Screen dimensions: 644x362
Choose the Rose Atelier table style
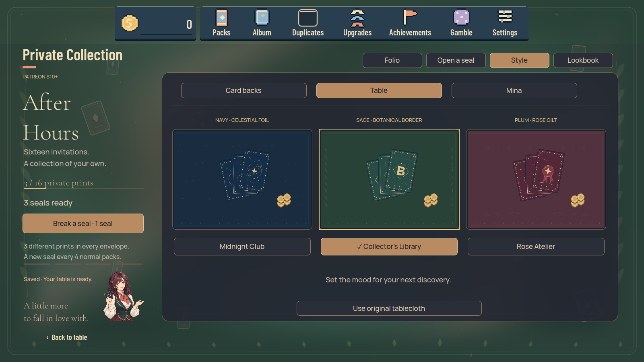point(536,247)
